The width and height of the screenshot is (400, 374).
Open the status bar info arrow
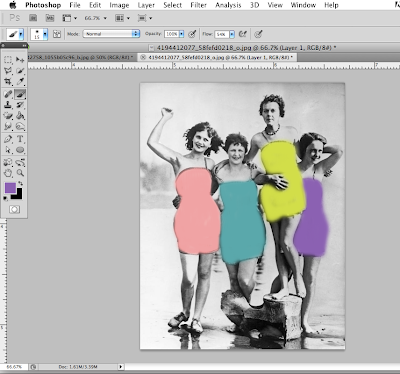click(121, 367)
